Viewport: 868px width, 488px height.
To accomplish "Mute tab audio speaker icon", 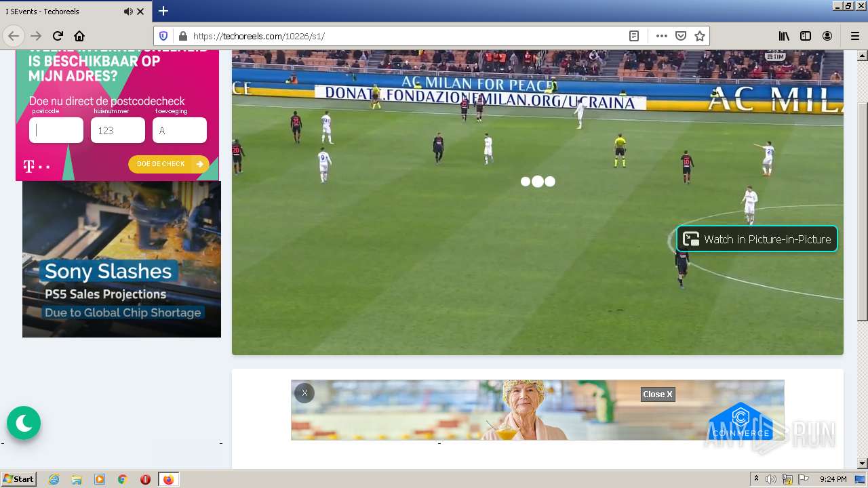I will point(128,12).
